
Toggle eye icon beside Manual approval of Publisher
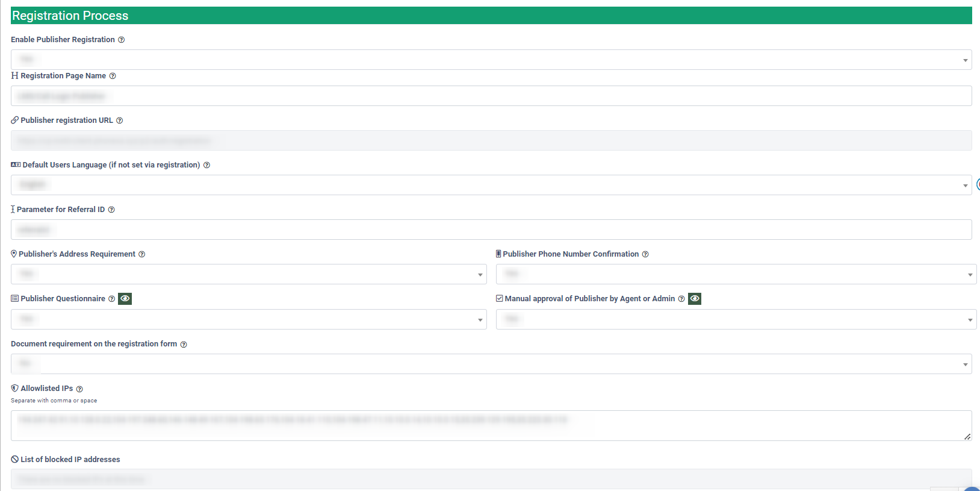[x=695, y=299]
